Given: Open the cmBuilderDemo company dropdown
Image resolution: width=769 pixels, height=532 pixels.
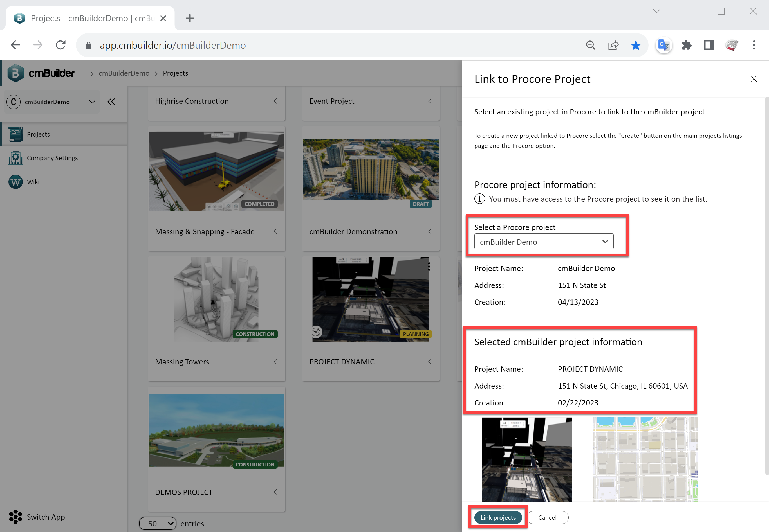Looking at the screenshot, I should 52,102.
